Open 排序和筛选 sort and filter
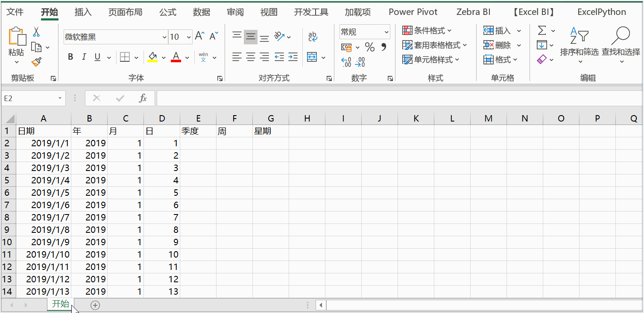Image resolution: width=644 pixels, height=313 pixels. pos(580,44)
